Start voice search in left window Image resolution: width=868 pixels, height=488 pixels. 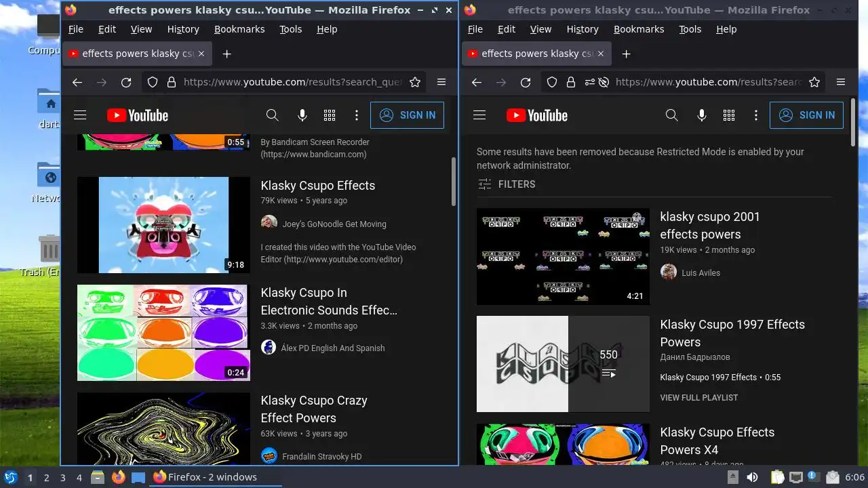(302, 115)
